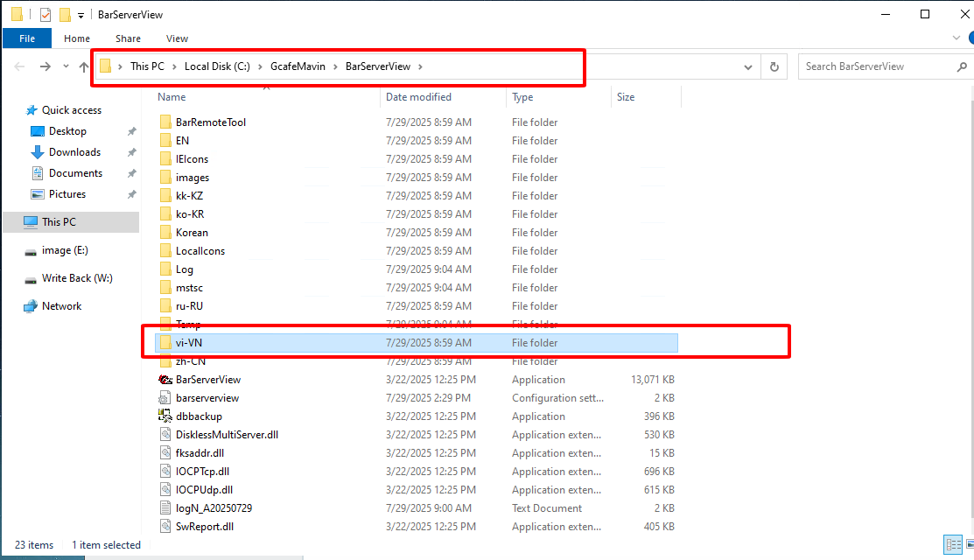This screenshot has width=974, height=560.
Task: Click the Refresh button beside address bar
Action: [774, 66]
